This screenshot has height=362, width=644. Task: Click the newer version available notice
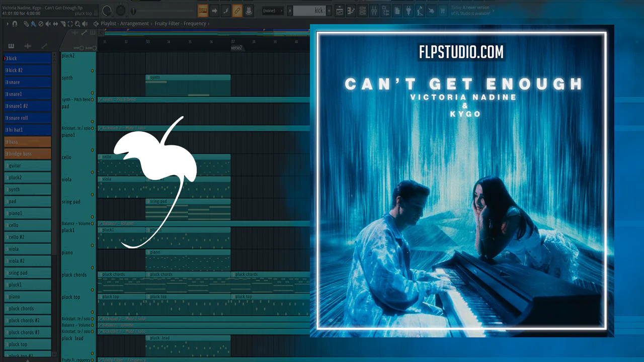click(470, 11)
